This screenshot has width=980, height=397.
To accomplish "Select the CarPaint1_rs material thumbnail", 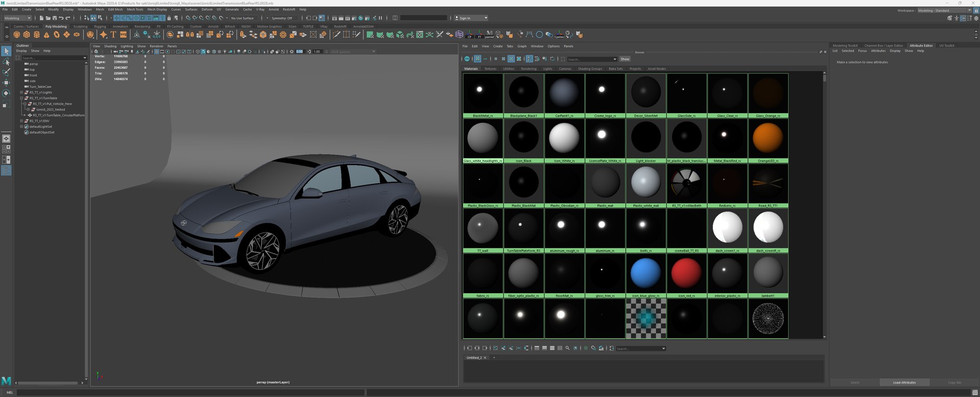I will click(x=564, y=96).
